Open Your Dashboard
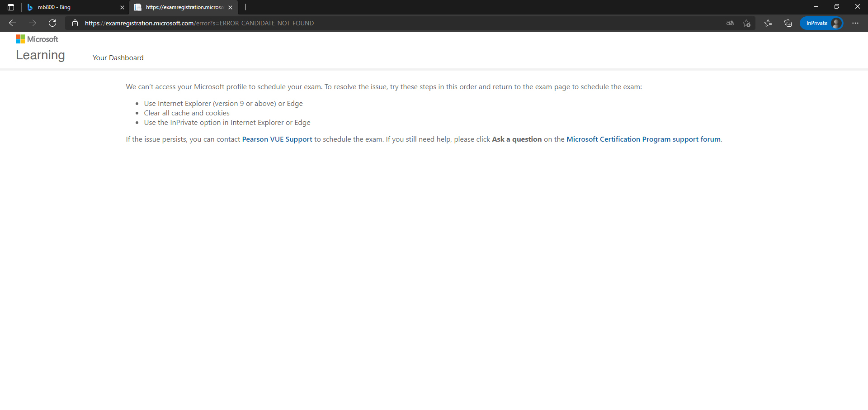The width and height of the screenshot is (868, 410). click(x=118, y=58)
